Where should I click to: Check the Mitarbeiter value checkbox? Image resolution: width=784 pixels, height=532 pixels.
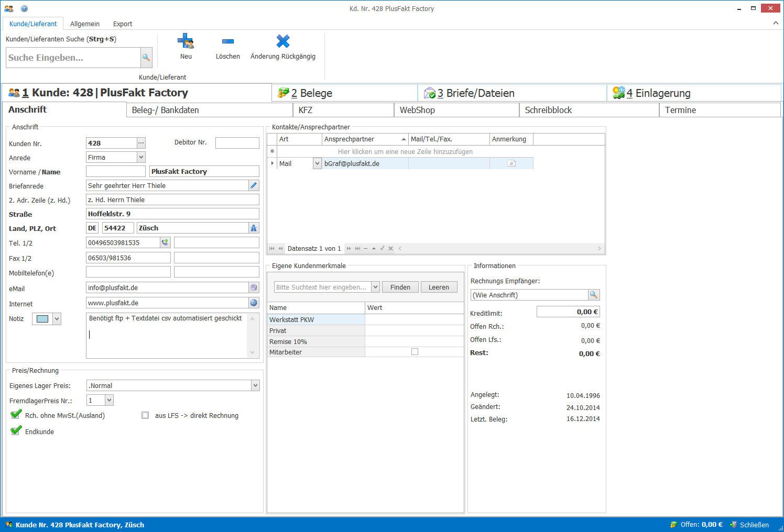pyautogui.click(x=415, y=352)
